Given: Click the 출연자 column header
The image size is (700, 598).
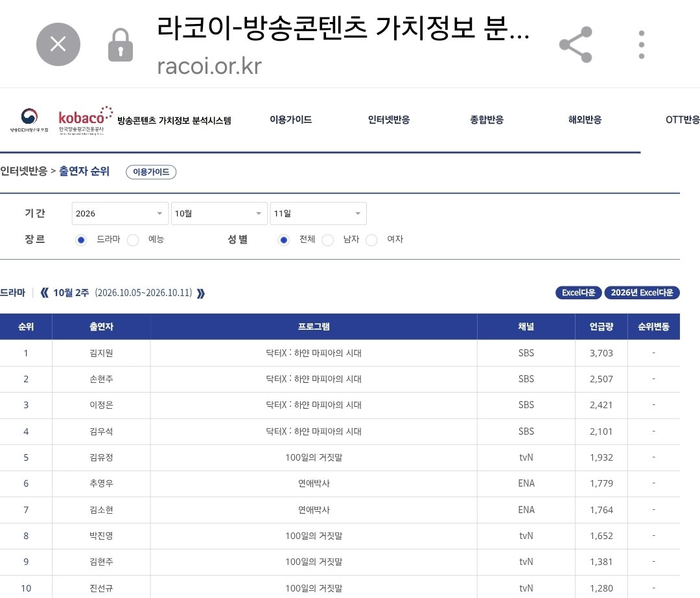Looking at the screenshot, I should pos(101,327).
